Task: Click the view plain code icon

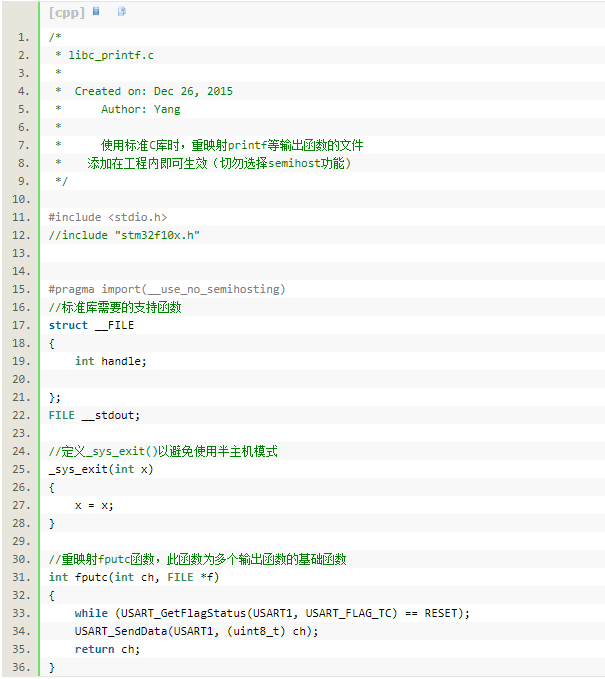Action: [x=96, y=11]
